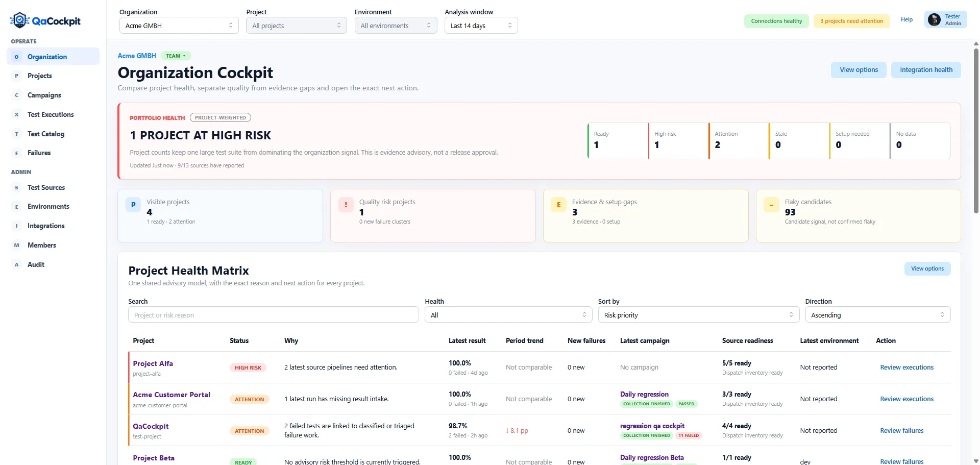Click the 11 FAILED campaign badge
The image size is (980, 465).
point(689,435)
